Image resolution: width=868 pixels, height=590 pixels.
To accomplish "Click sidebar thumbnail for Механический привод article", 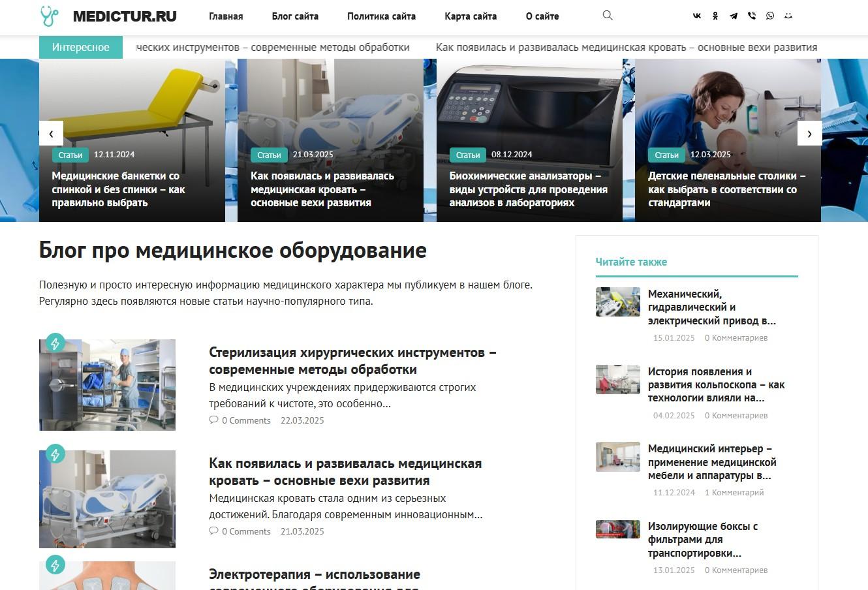I will point(617,302).
